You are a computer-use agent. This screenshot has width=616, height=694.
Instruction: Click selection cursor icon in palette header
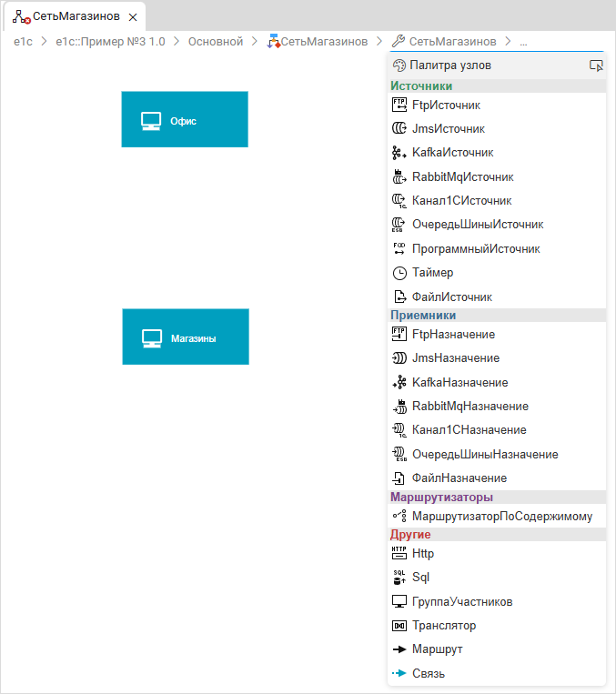point(596,65)
